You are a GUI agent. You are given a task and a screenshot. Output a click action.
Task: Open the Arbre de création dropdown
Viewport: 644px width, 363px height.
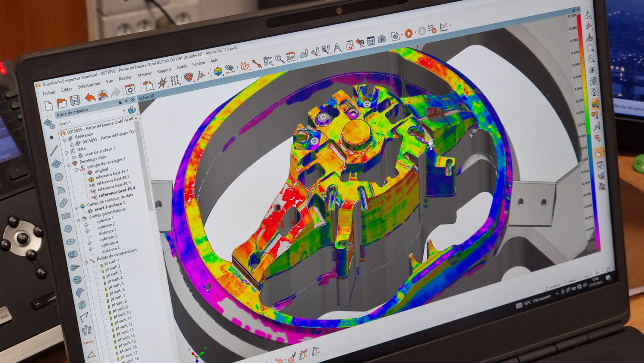coord(124,111)
